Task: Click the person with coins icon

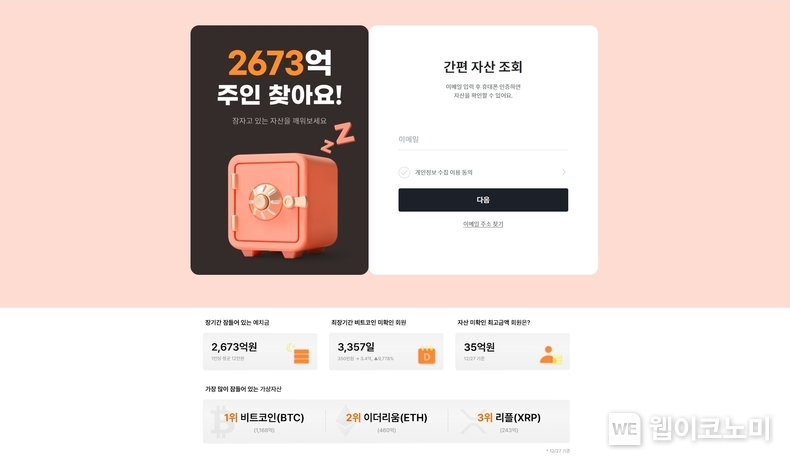Action: tap(551, 355)
